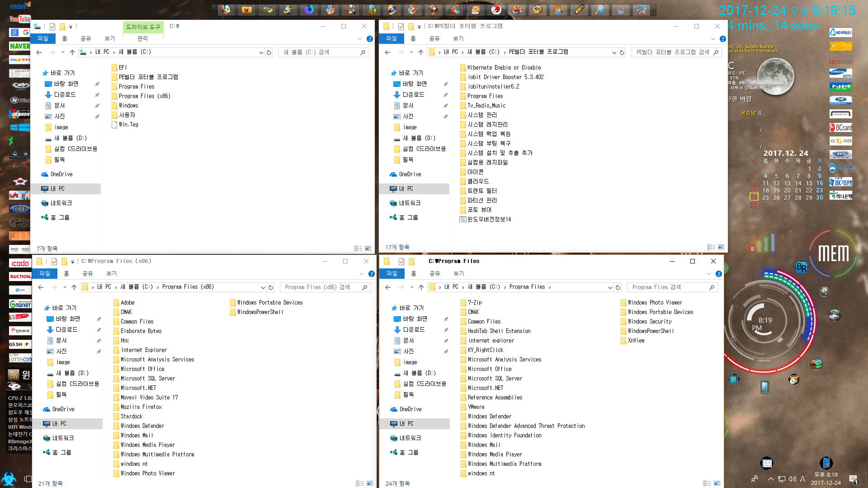Open the recent locations dropdown in the PE빌더 window
This screenshot has height=488, width=868.
[x=411, y=52]
